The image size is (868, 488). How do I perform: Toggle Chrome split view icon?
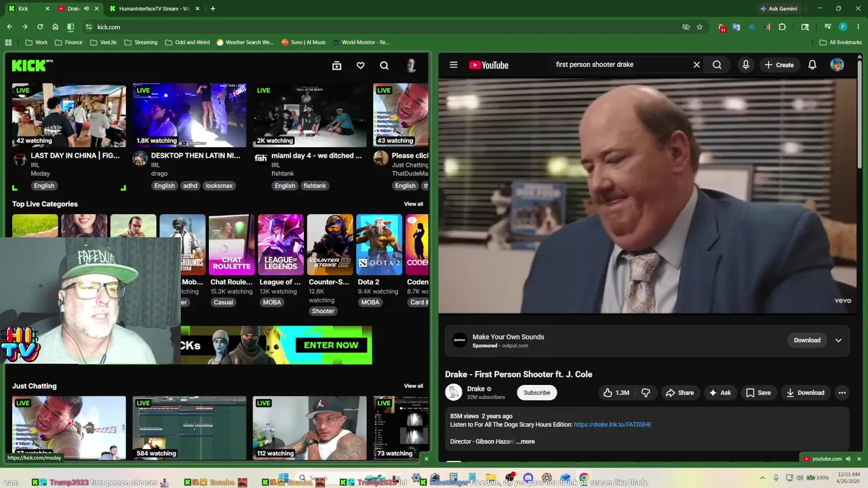point(71,26)
